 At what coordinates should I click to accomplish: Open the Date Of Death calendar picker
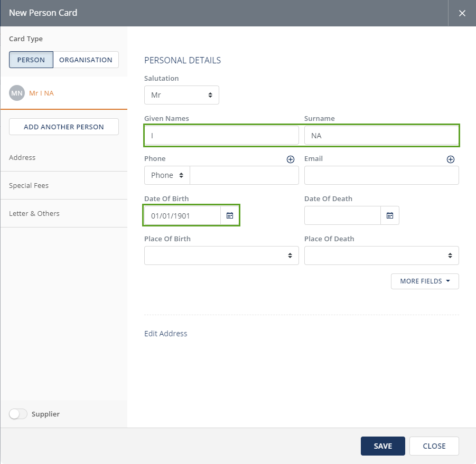[x=390, y=215]
